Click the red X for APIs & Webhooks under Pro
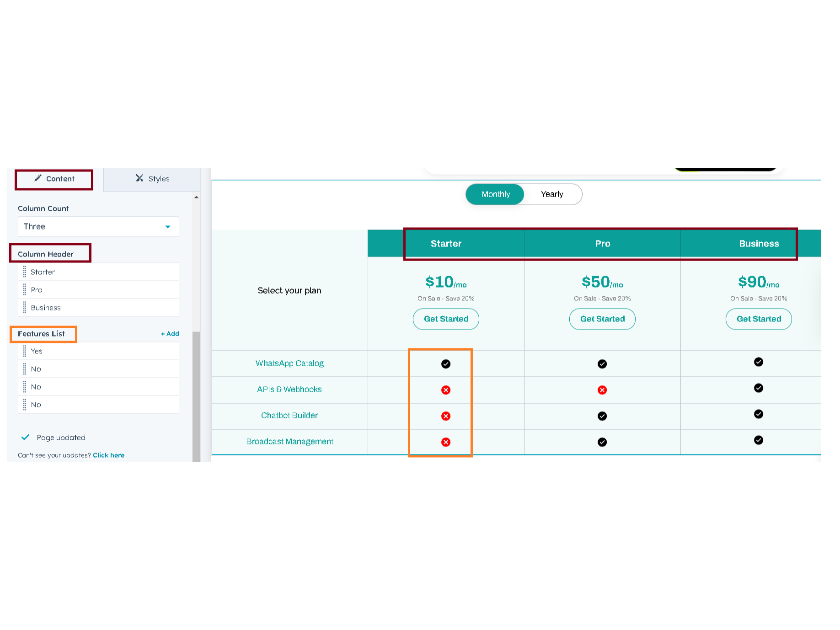 pos(602,390)
